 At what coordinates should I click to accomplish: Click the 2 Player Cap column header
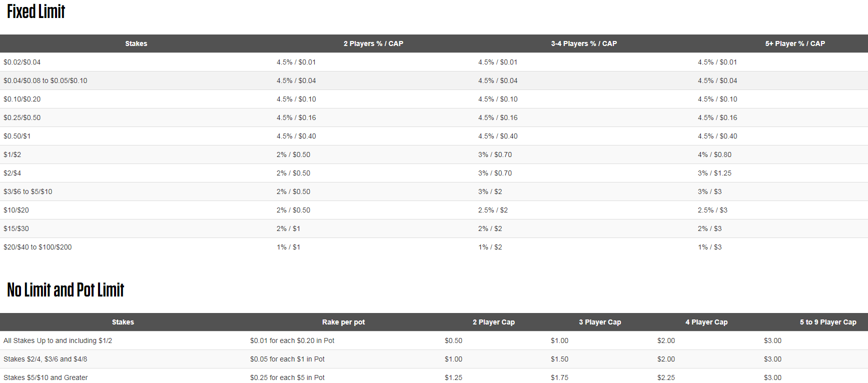tap(494, 322)
